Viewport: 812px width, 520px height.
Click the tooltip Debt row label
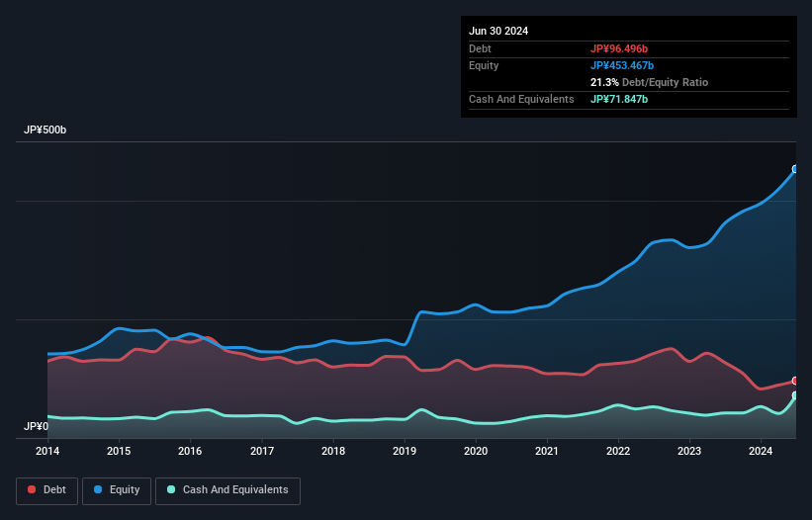tap(480, 48)
